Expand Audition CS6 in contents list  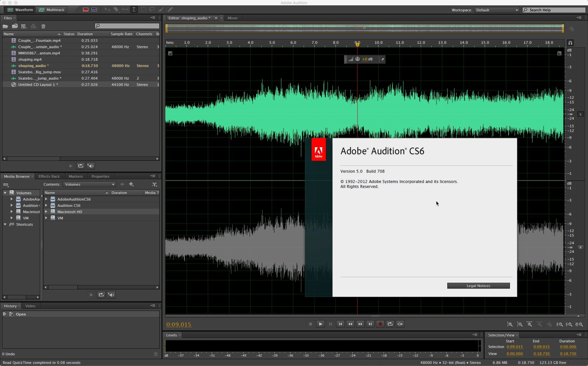coord(46,205)
